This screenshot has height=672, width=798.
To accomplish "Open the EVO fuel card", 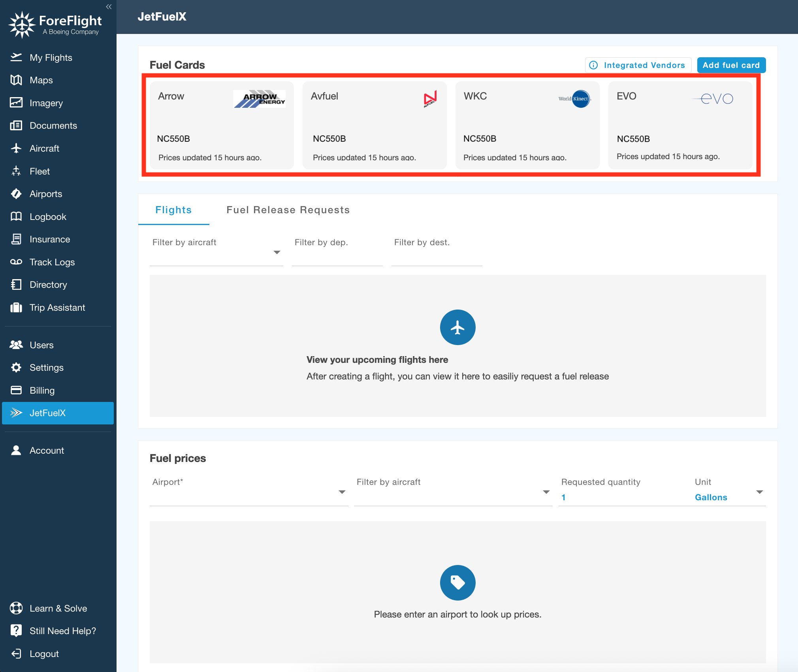I will [680, 125].
